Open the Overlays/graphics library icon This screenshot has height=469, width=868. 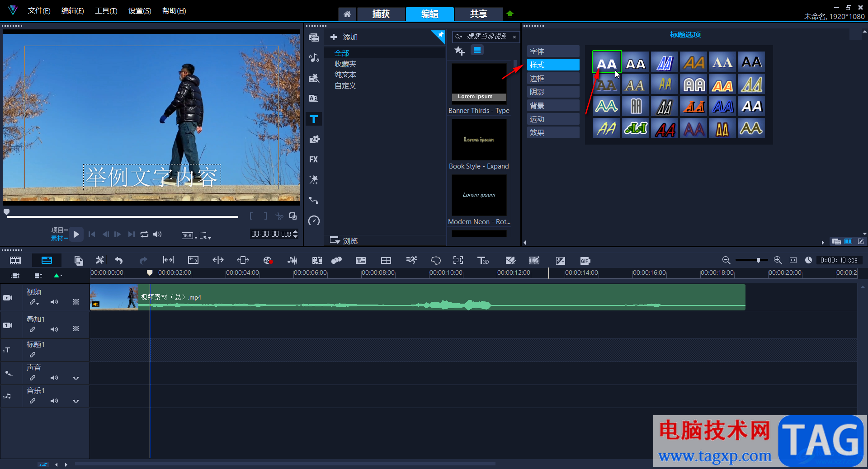pyautogui.click(x=314, y=139)
